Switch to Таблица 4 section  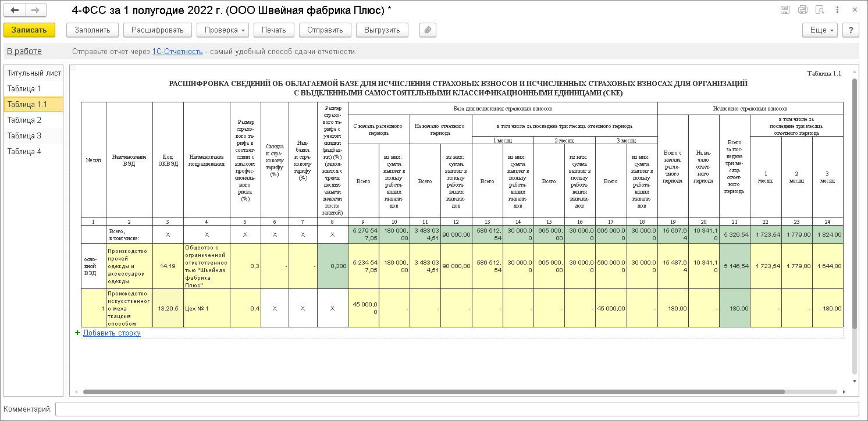(34, 151)
